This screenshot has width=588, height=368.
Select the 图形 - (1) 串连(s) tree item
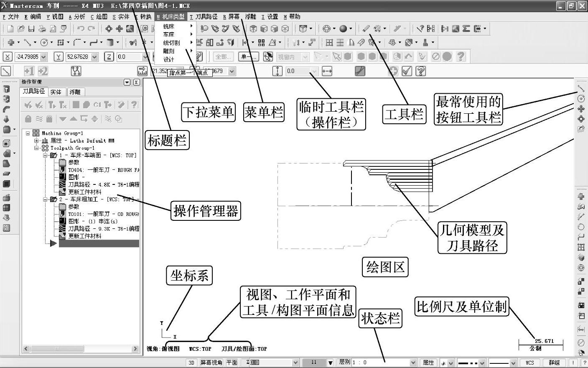click(93, 221)
